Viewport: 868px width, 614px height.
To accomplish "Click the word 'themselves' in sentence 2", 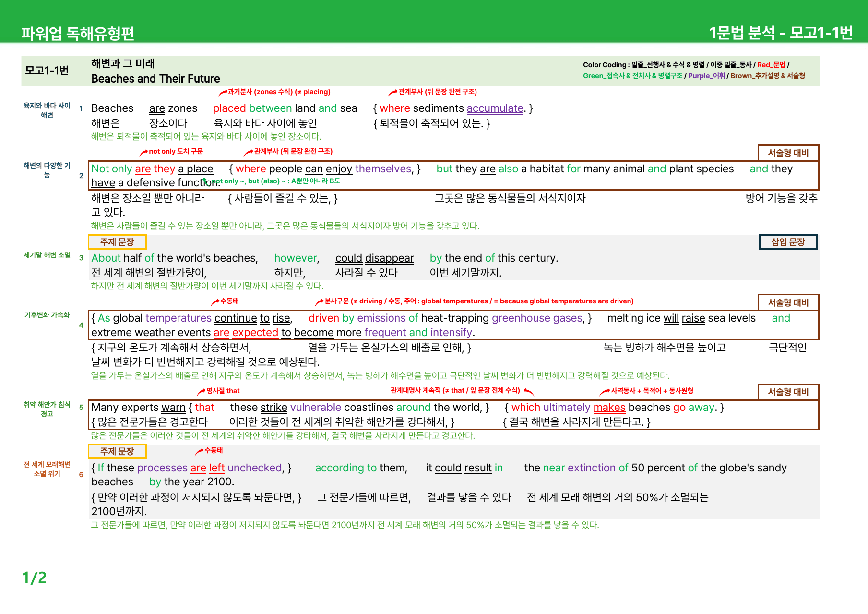I will [383, 169].
